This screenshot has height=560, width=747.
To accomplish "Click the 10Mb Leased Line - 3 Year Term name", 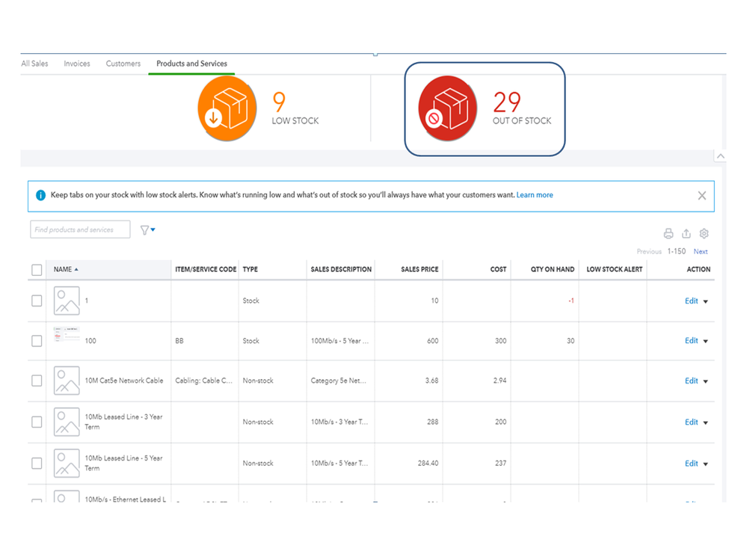I will [x=124, y=422].
